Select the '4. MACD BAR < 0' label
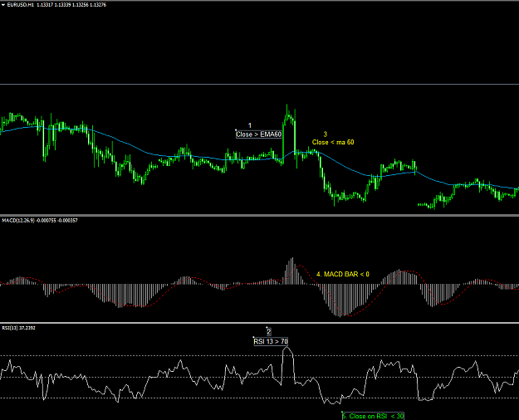The height and width of the screenshot is (420, 519). [343, 274]
